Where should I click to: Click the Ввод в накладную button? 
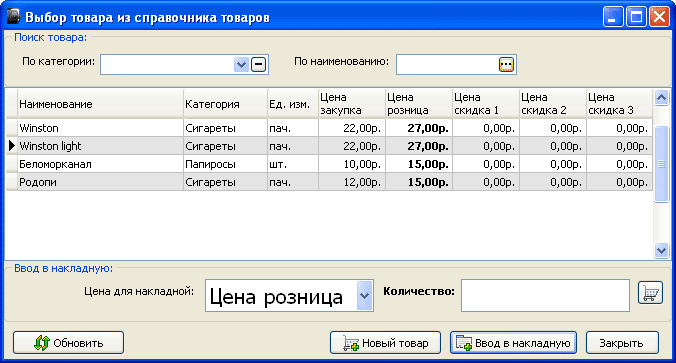click(513, 343)
